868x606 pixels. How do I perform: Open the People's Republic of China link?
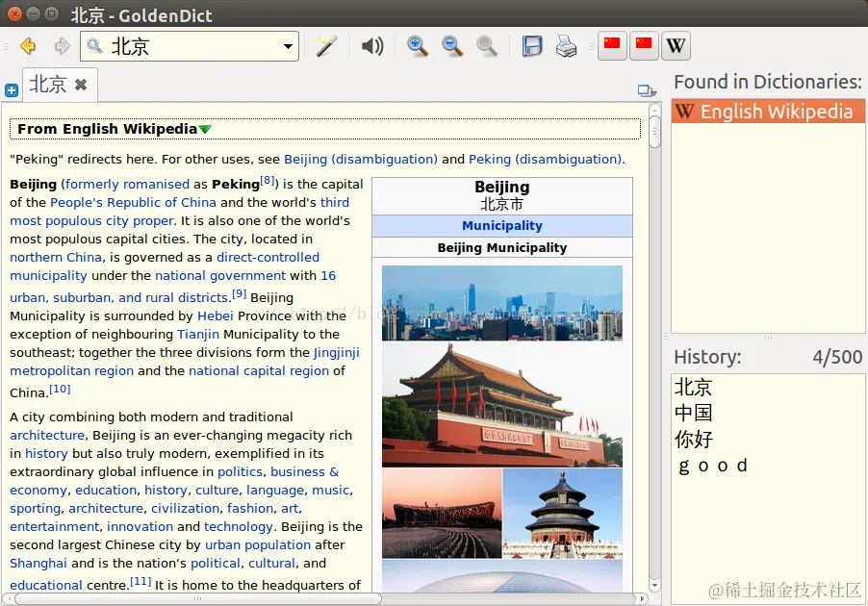pyautogui.click(x=133, y=203)
